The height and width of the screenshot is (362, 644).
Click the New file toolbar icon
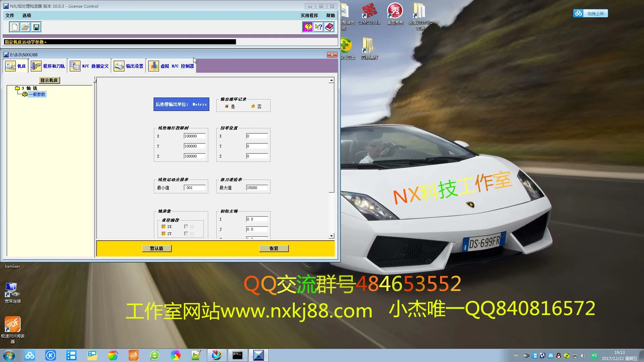[x=14, y=27]
